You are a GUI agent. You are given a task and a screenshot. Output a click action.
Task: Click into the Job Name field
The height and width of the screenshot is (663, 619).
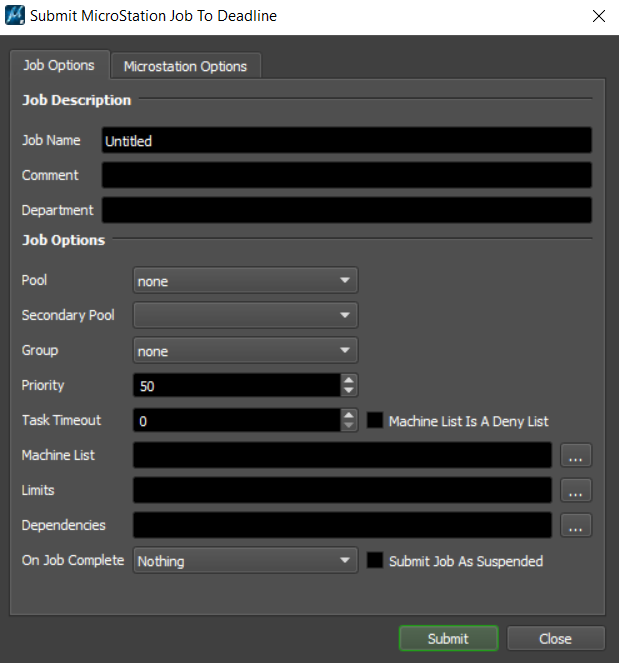(x=347, y=140)
